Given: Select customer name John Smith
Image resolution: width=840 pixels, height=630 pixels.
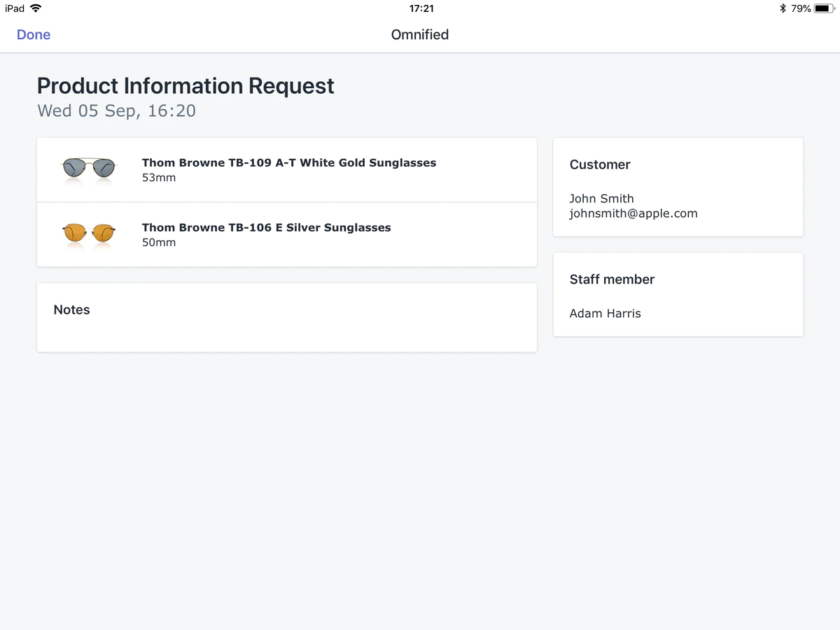Looking at the screenshot, I should [601, 199].
